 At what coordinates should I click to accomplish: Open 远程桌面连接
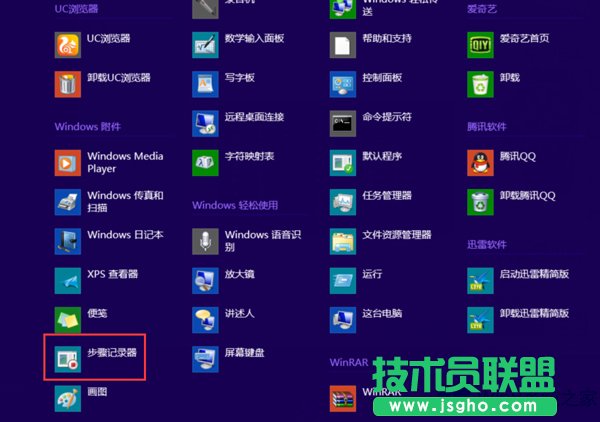click(205, 124)
